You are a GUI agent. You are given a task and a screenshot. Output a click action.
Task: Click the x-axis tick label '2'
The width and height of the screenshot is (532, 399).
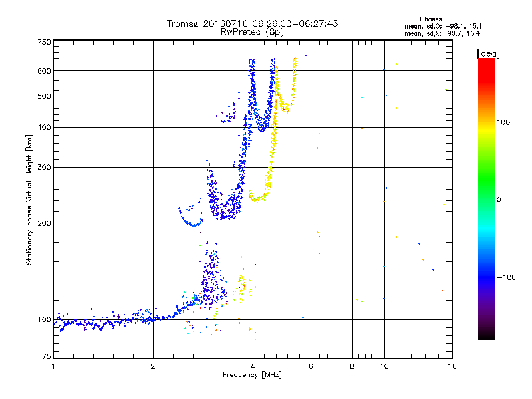153,366
